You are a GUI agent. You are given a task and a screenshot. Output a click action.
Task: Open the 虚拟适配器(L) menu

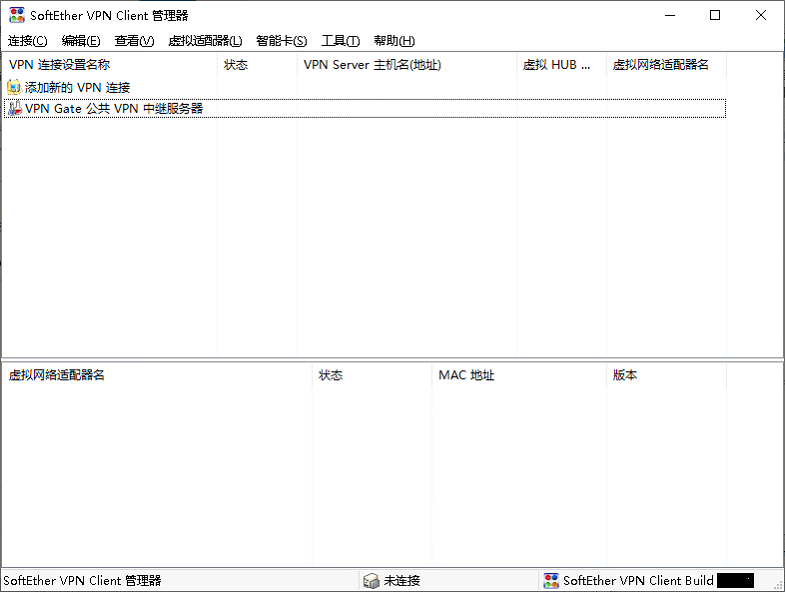point(205,41)
